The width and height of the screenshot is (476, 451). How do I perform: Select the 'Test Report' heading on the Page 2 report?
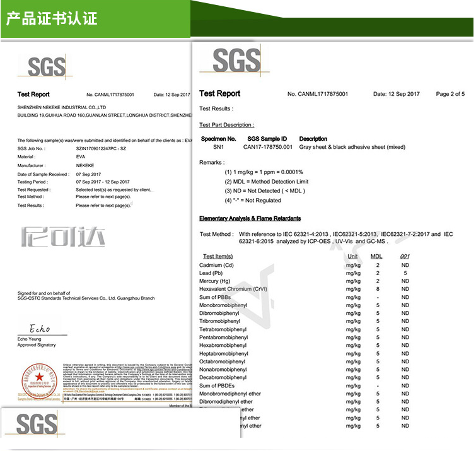pos(220,93)
